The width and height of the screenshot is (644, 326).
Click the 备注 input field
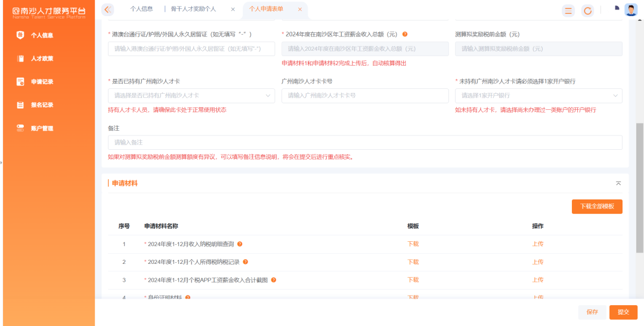365,143
